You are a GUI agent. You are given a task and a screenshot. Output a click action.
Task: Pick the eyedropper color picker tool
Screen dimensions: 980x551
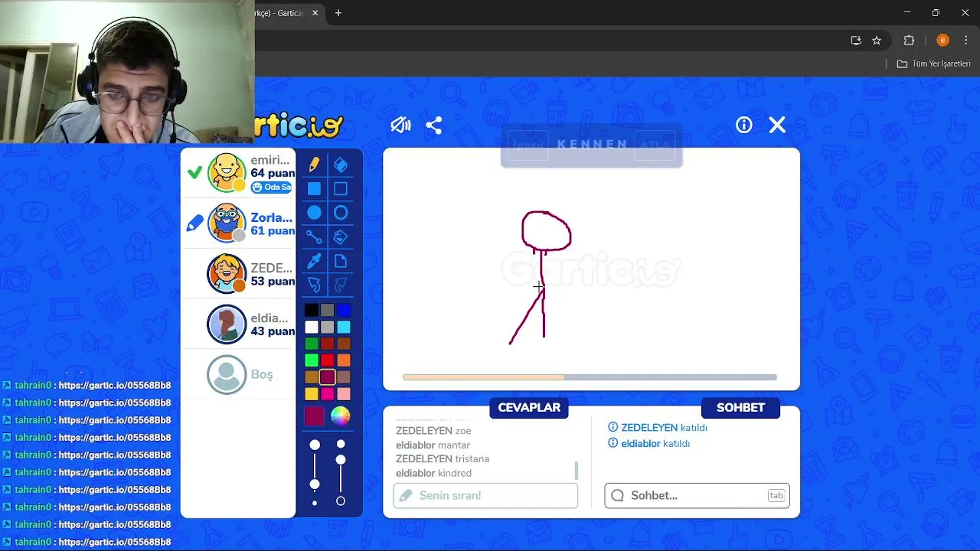[314, 261]
